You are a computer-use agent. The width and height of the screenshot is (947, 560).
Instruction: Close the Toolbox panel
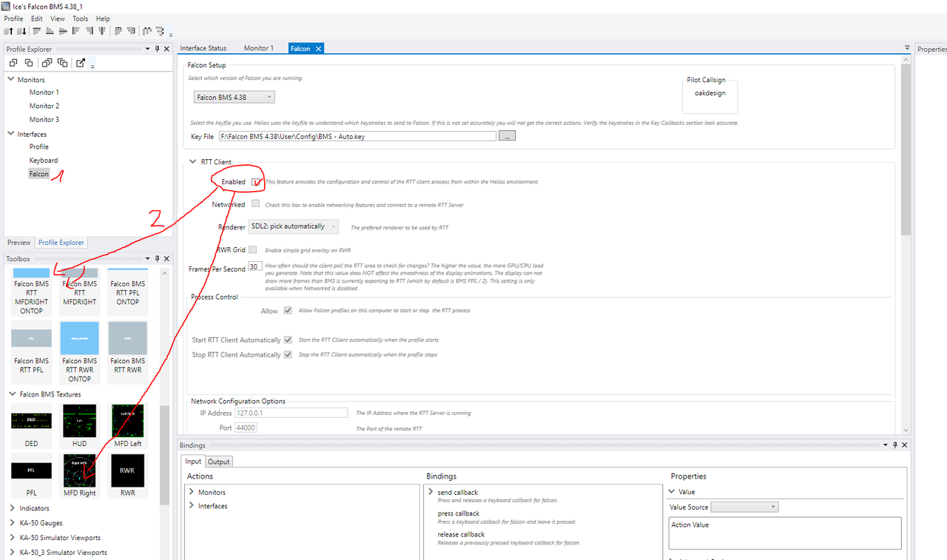pos(166,259)
